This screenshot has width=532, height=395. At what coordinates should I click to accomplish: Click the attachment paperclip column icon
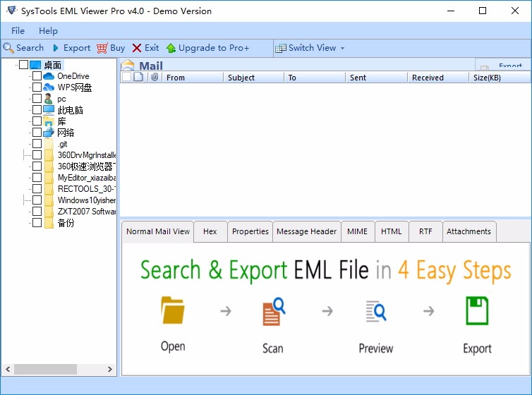(155, 77)
